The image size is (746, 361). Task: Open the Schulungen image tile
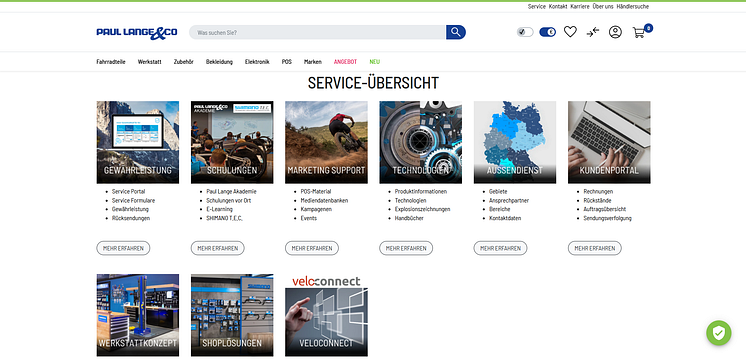232,142
